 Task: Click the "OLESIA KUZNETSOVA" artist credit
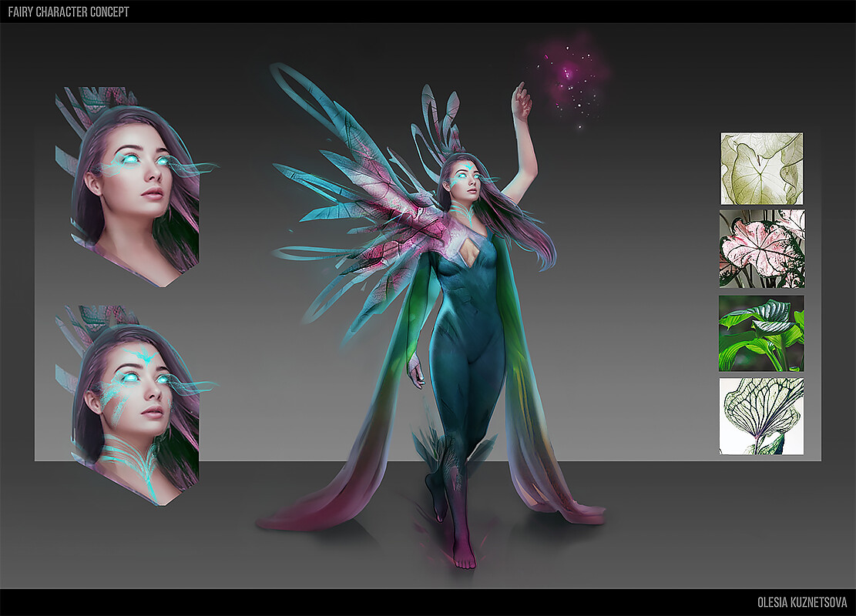pyautogui.click(x=802, y=602)
